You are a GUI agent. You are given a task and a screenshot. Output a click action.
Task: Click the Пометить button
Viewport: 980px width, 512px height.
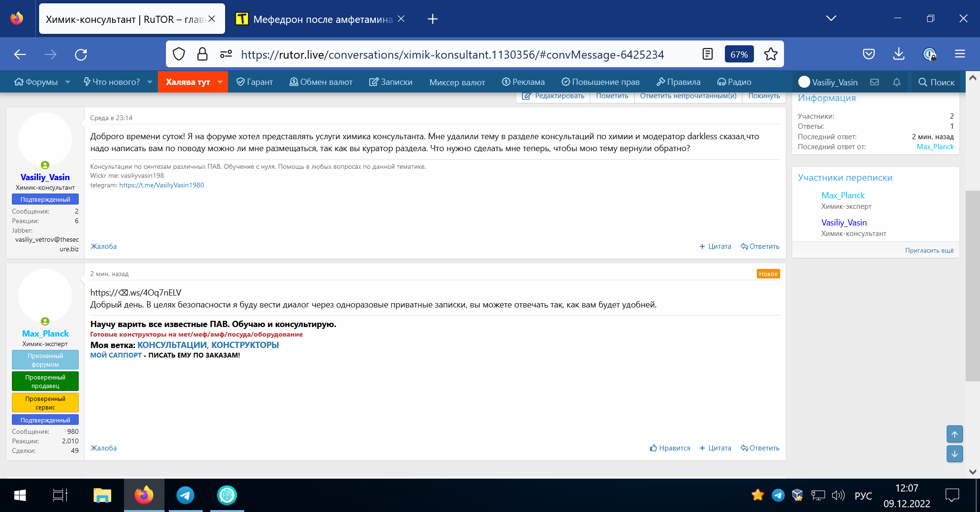tap(612, 96)
